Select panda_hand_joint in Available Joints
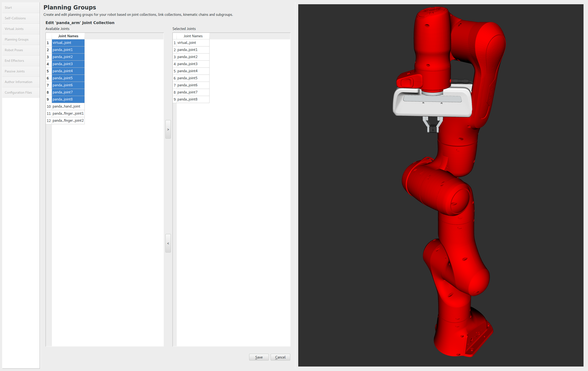Image resolution: width=588 pixels, height=371 pixels. [x=66, y=106]
